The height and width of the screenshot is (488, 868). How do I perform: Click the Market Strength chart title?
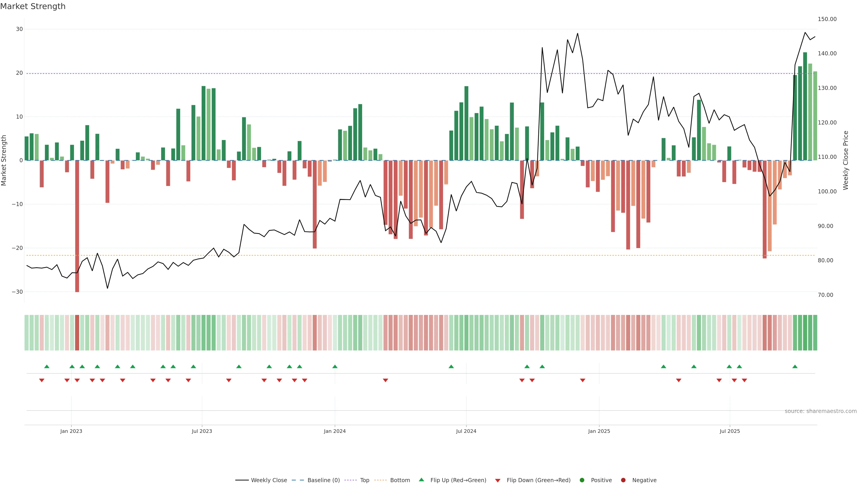coord(33,6)
